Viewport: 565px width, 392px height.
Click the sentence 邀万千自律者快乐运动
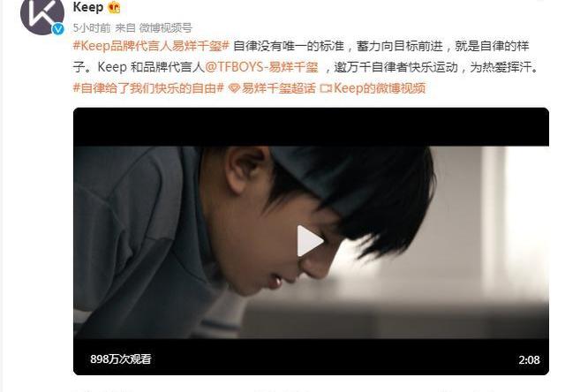coord(395,67)
